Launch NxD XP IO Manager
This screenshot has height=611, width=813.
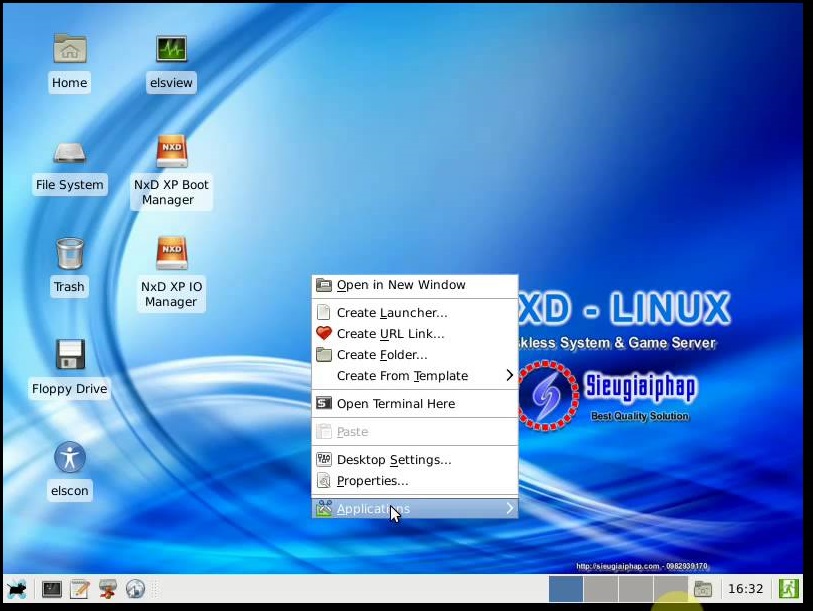(170, 253)
